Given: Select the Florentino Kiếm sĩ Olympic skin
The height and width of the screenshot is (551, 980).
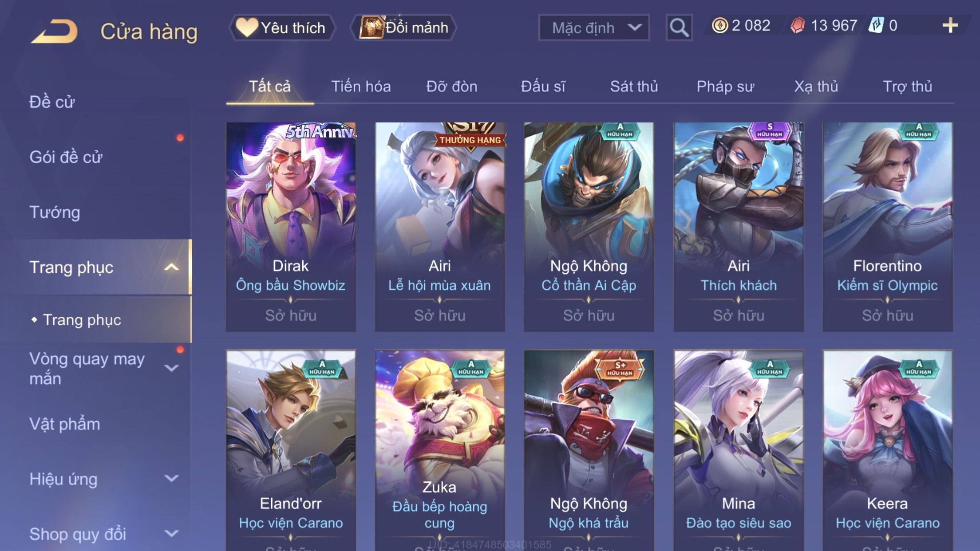Looking at the screenshot, I should [x=887, y=227].
